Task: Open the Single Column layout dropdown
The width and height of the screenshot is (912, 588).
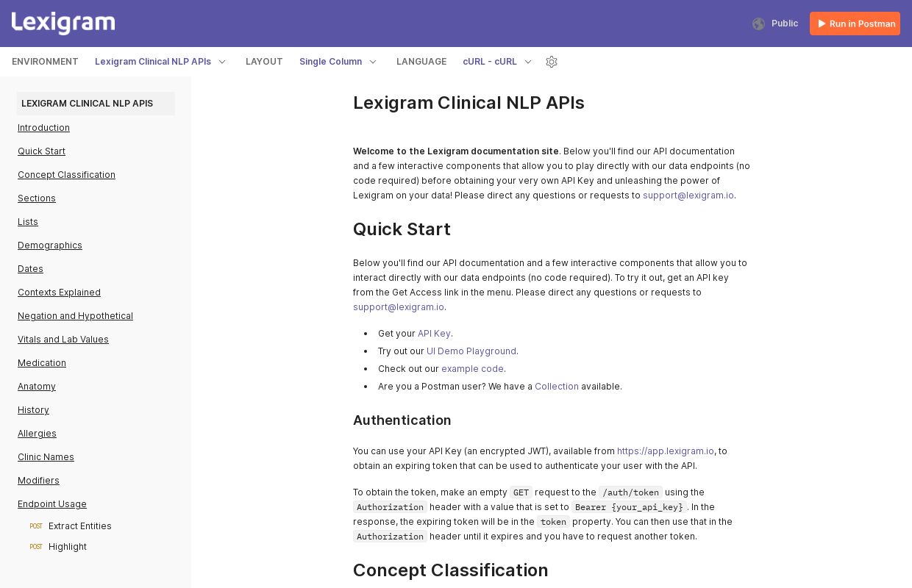Action: (x=338, y=62)
